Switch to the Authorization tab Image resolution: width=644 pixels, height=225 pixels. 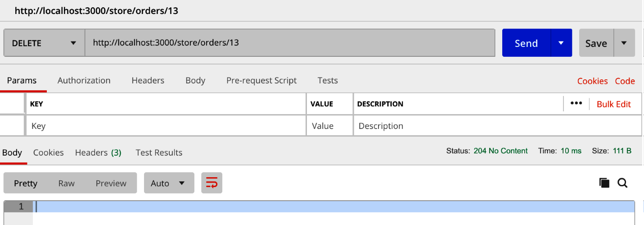coord(84,80)
